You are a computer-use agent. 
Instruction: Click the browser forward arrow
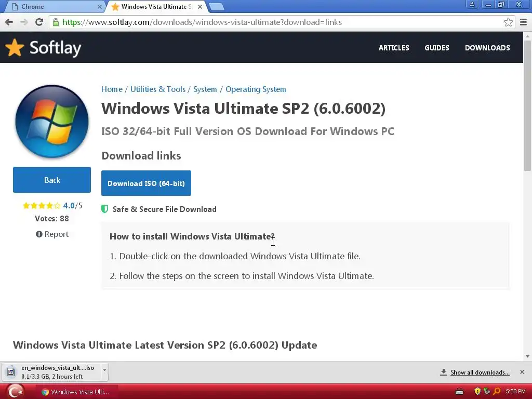24,22
